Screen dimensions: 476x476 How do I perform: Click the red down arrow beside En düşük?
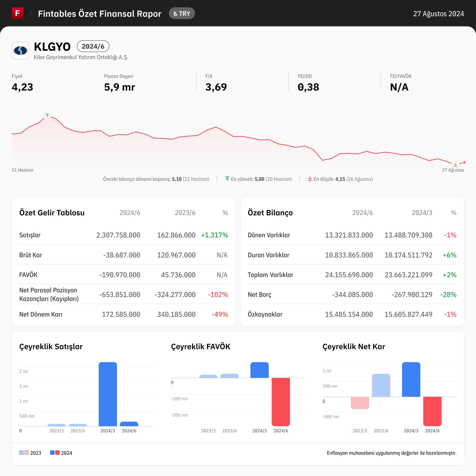(310, 179)
